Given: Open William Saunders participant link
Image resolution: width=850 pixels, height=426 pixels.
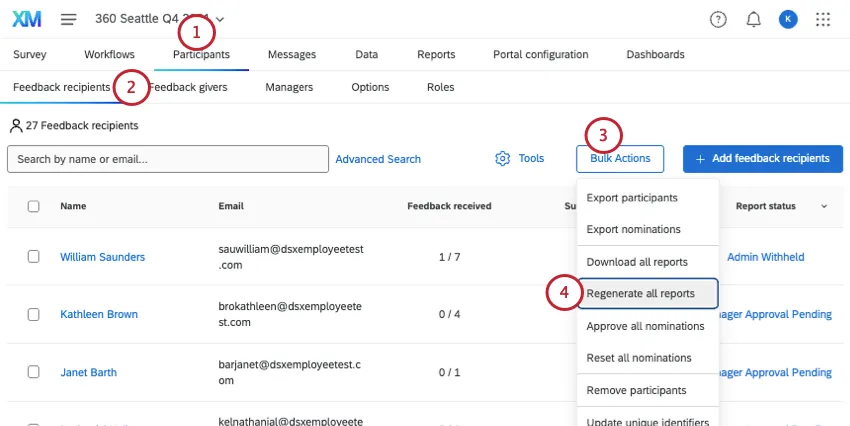Looking at the screenshot, I should [102, 257].
